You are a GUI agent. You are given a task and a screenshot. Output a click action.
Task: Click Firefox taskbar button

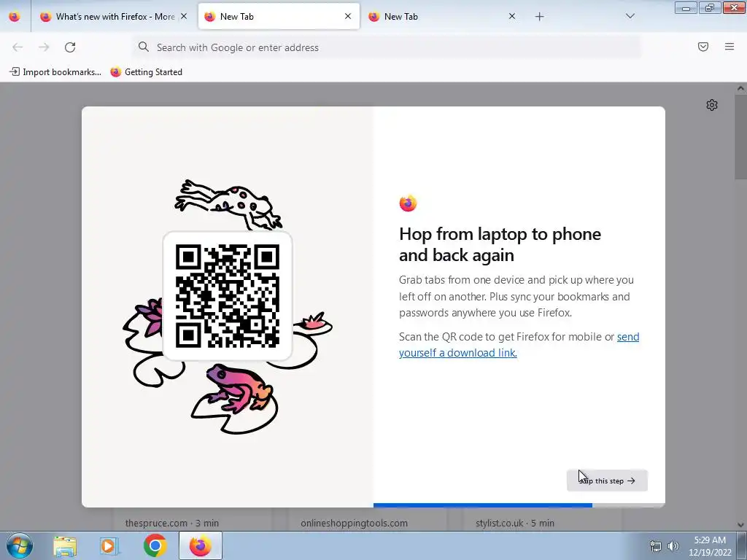point(201,545)
